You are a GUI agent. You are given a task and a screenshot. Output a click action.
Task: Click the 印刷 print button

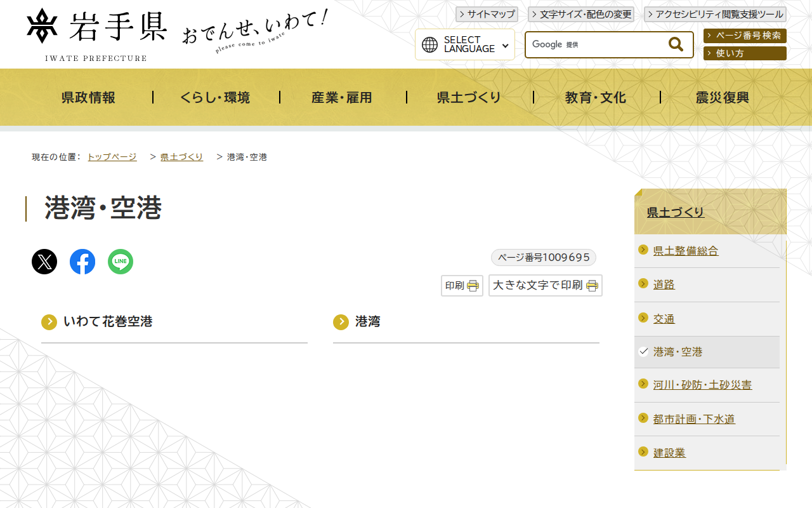click(462, 286)
